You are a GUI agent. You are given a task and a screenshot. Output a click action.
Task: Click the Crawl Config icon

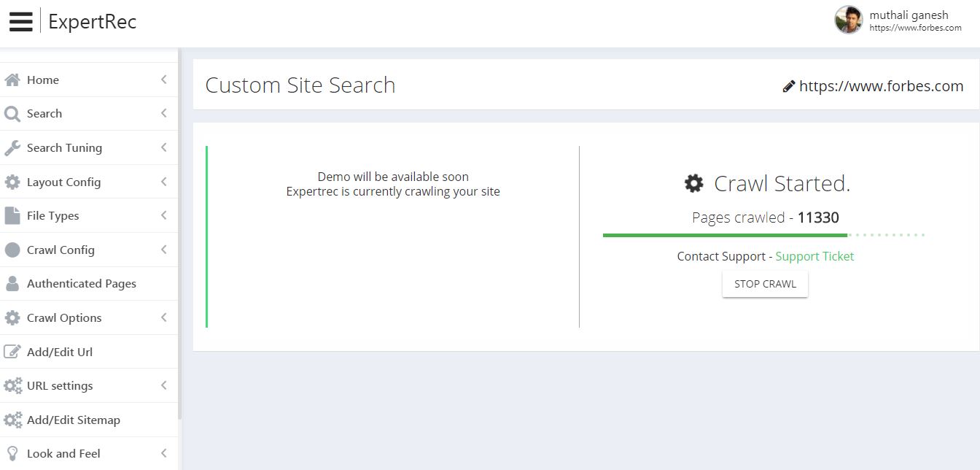[11, 249]
